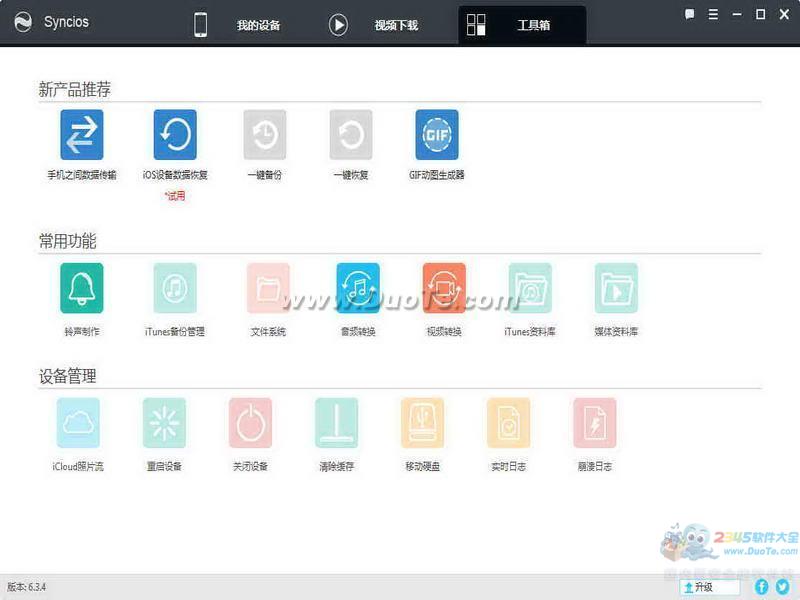Minimize the Syncios window
This screenshot has height=600, width=800.
pos(737,14)
